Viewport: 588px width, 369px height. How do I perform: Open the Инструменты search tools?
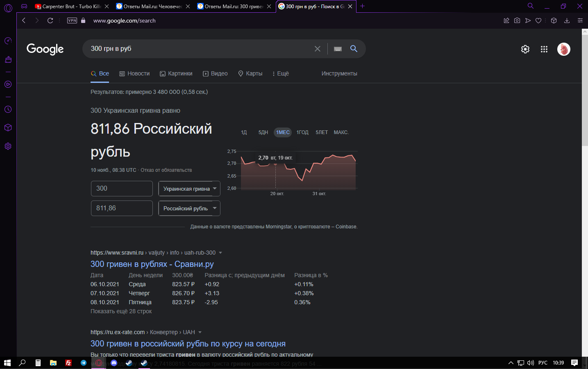coord(339,73)
